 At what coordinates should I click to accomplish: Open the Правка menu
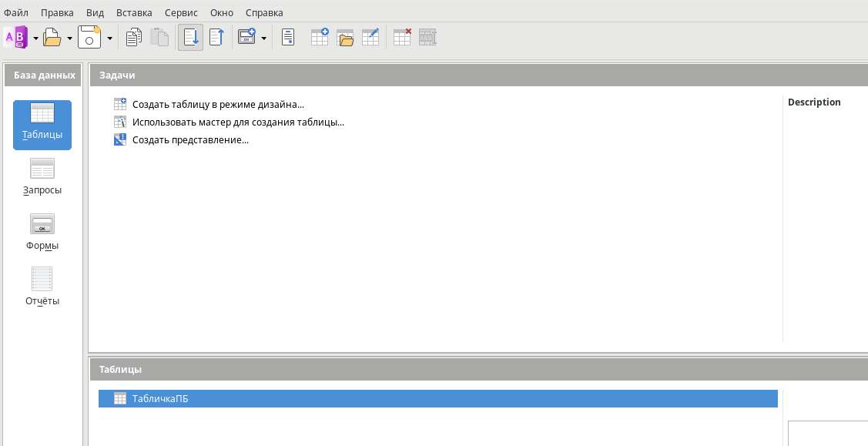point(57,12)
